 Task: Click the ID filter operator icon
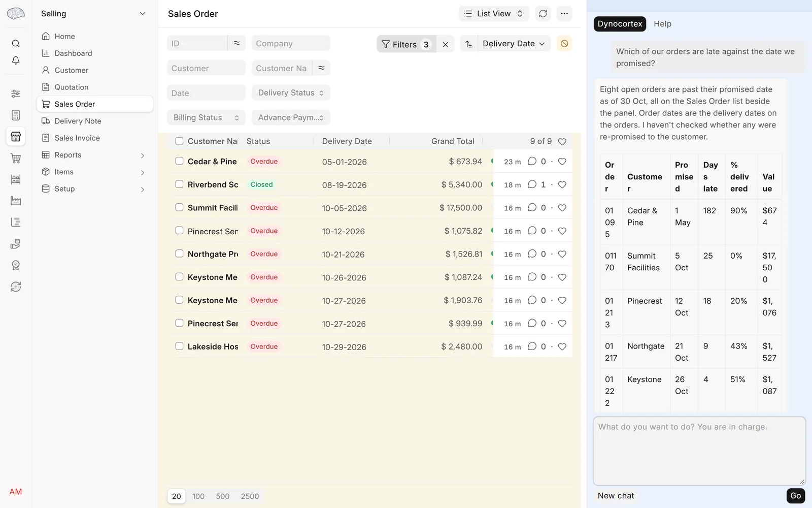236,44
